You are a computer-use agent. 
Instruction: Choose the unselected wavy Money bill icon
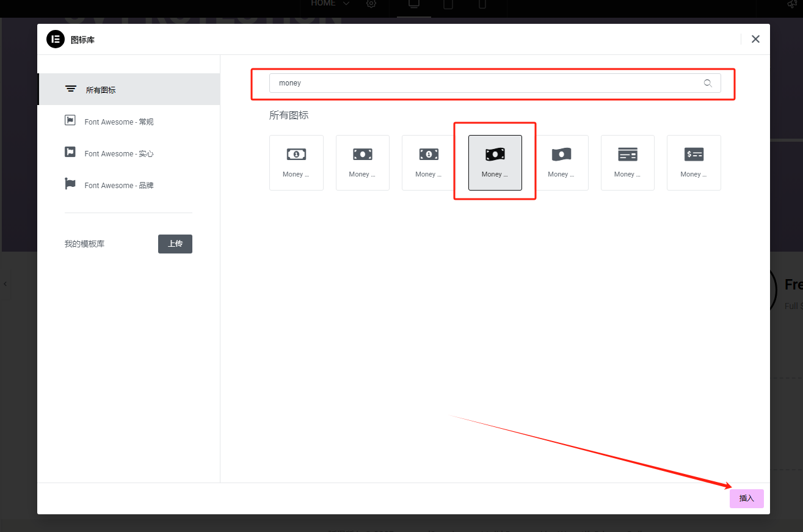561,162
